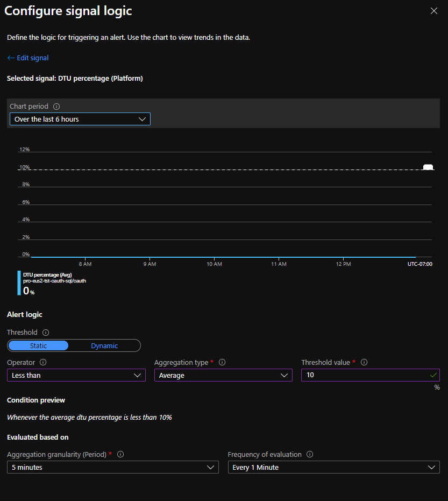Screen dimensions: 448x501
Task: Click DTU percentage (Avg) legend color bar
Action: (x=19, y=283)
